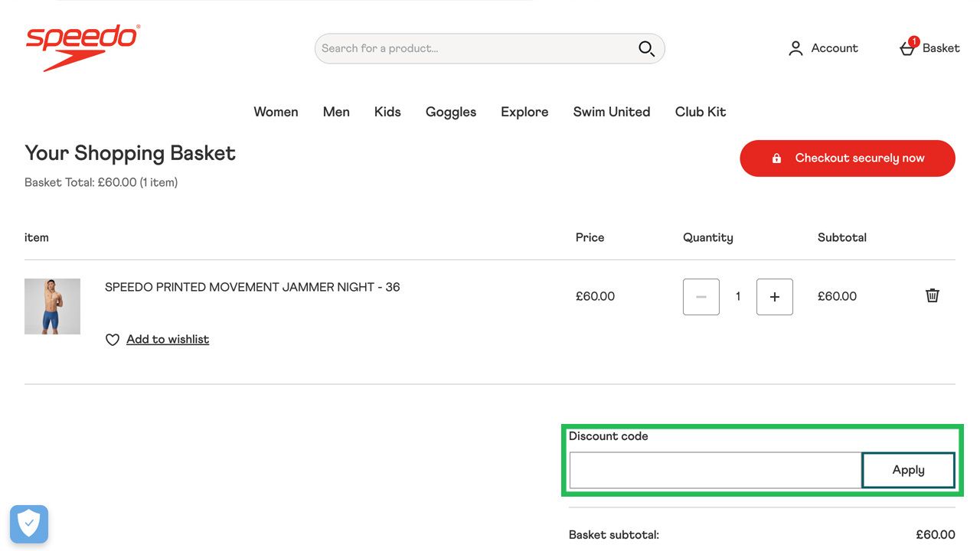The height and width of the screenshot is (551, 980).
Task: Click the wishlist heart icon
Action: pos(113,340)
